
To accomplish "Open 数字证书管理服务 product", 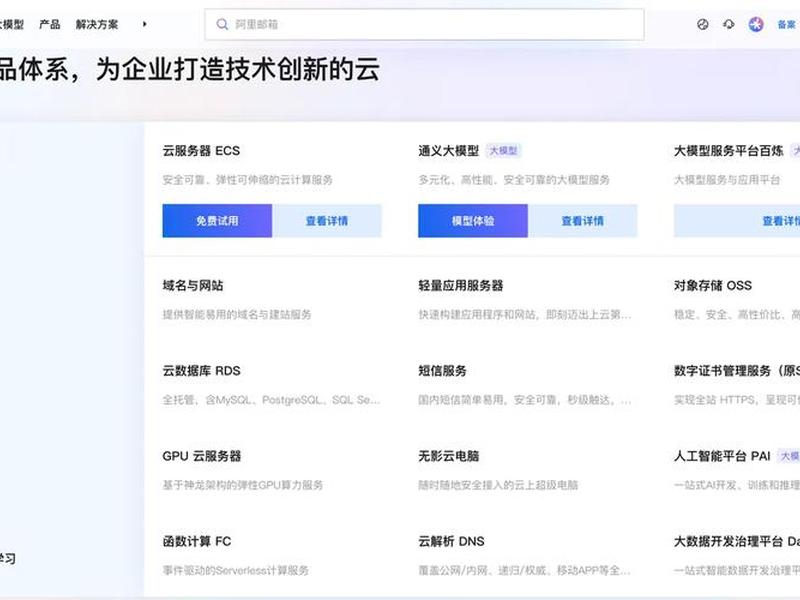I will pos(737,371).
